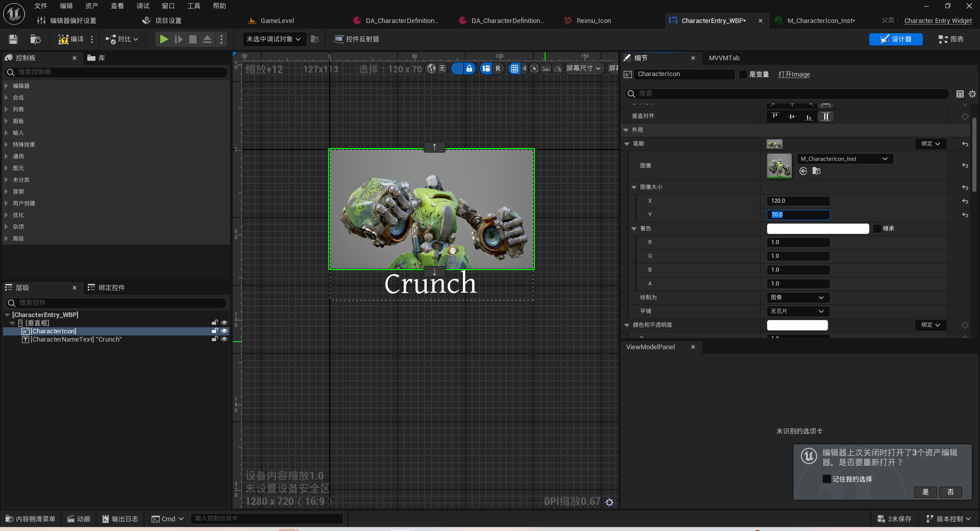The height and width of the screenshot is (531, 980).
Task: Open the MVVMTab panel tab
Action: [x=724, y=58]
